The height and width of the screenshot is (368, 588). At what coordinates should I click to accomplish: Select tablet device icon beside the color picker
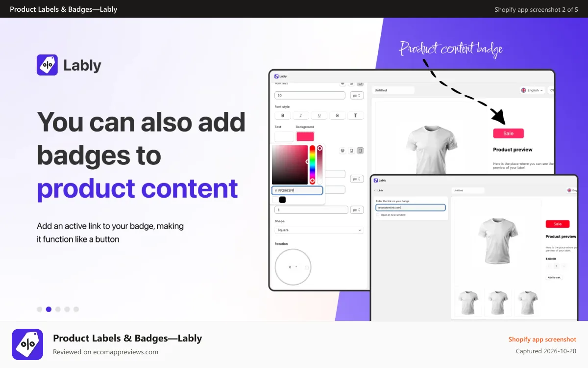pyautogui.click(x=351, y=151)
